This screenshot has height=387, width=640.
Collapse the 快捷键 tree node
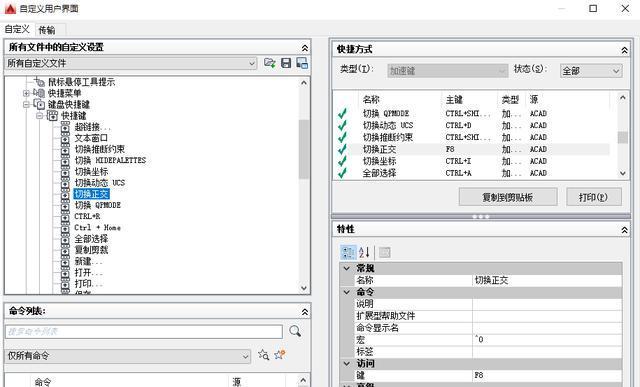pyautogui.click(x=40, y=116)
